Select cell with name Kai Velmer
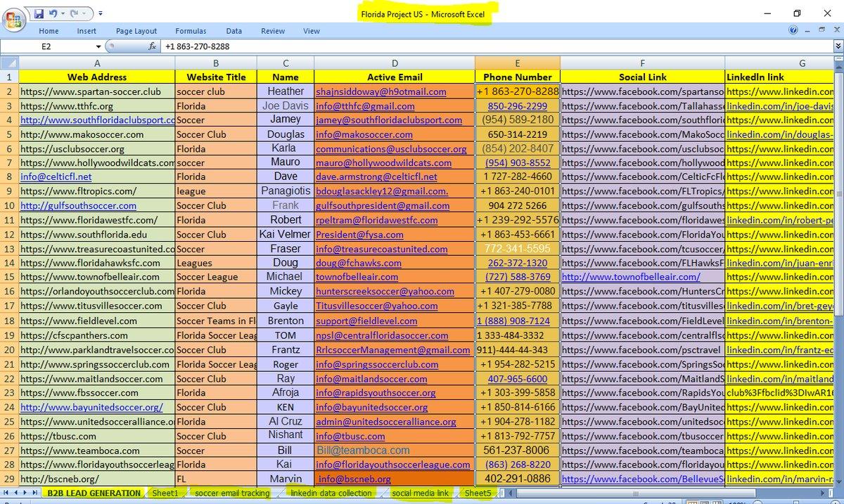This screenshot has width=844, height=504. 286,234
